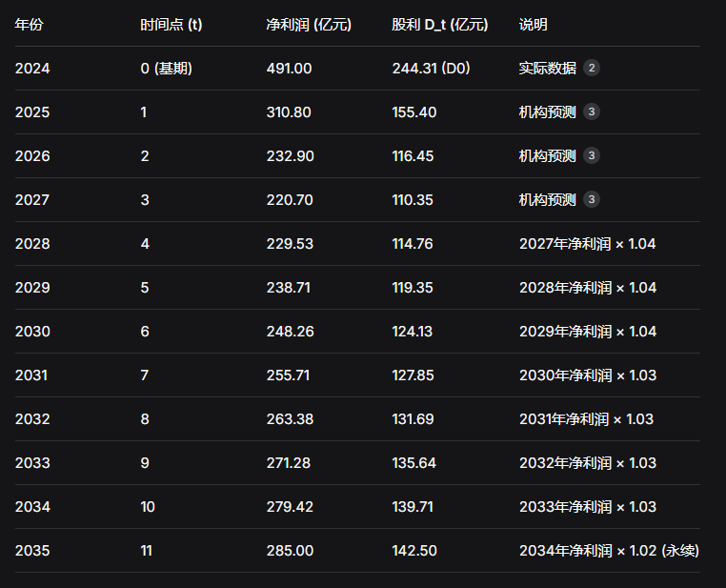Screen dimensions: 726x588
Task: Select the 2027年净利润 × 1.04 note cell
Action: [x=587, y=243]
